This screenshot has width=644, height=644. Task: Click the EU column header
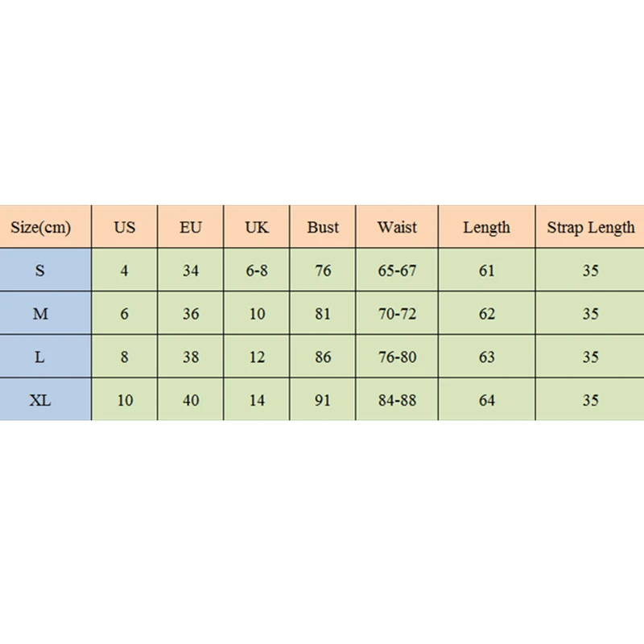coord(191,228)
